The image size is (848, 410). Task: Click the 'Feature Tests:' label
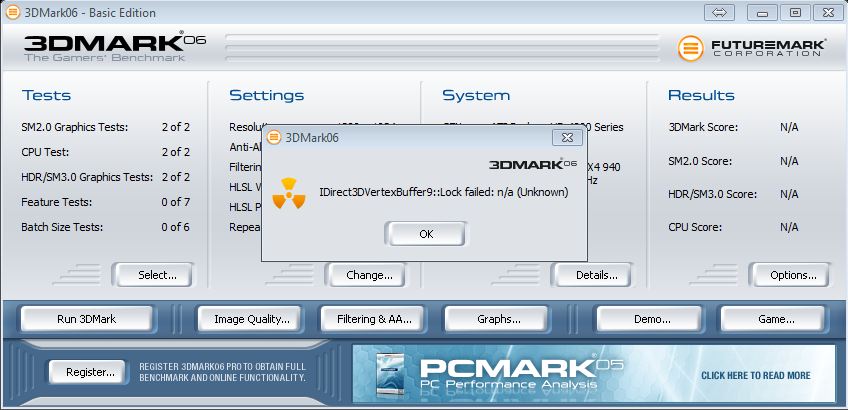tap(57, 202)
